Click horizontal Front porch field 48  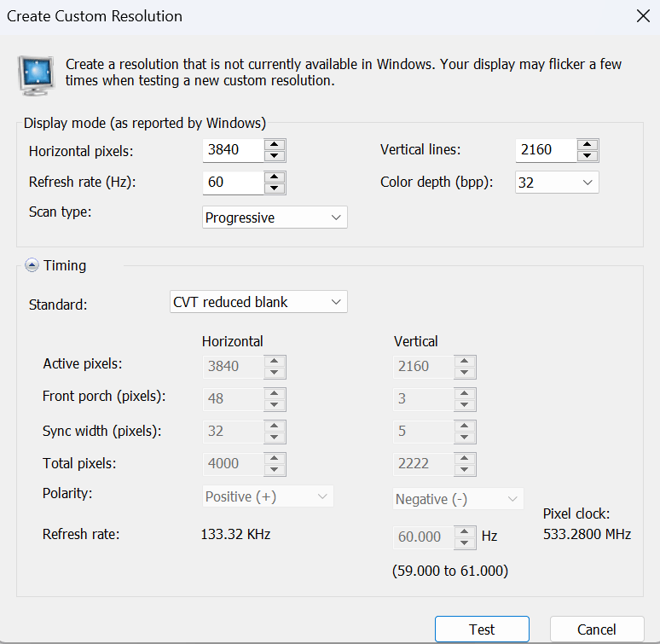click(233, 399)
